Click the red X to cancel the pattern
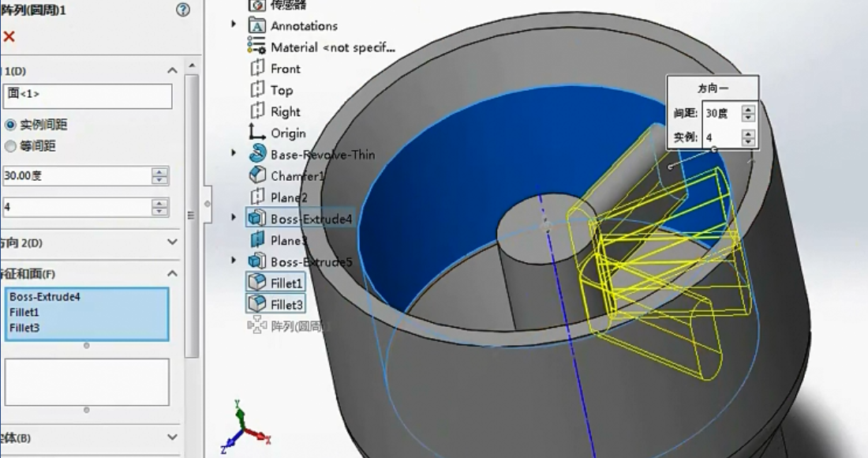Viewport: 868px width, 458px height. 8,36
